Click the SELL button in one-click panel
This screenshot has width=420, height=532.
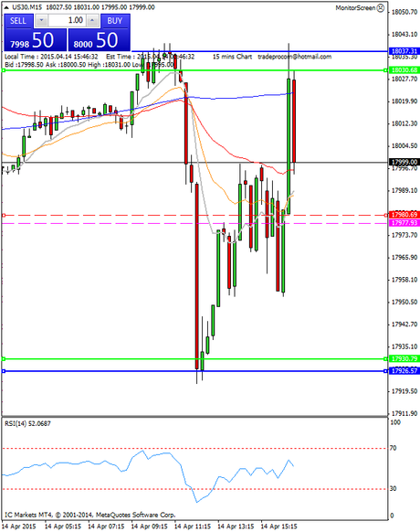(x=18, y=21)
